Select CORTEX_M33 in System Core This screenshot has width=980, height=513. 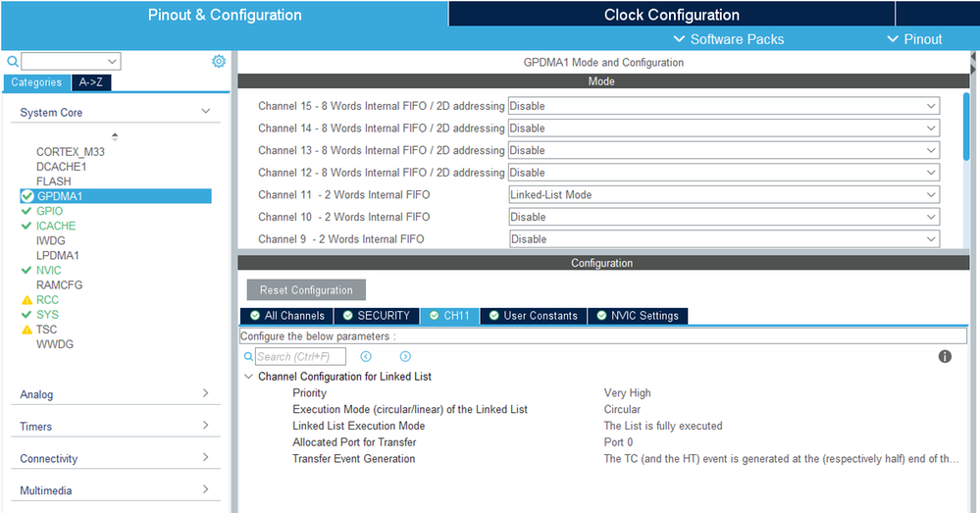70,152
